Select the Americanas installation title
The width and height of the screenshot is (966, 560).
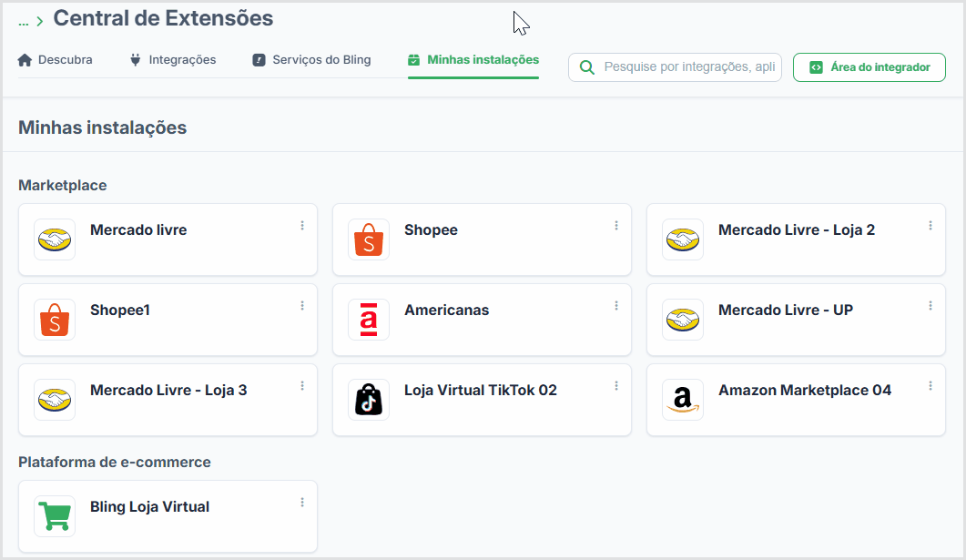[x=447, y=310]
